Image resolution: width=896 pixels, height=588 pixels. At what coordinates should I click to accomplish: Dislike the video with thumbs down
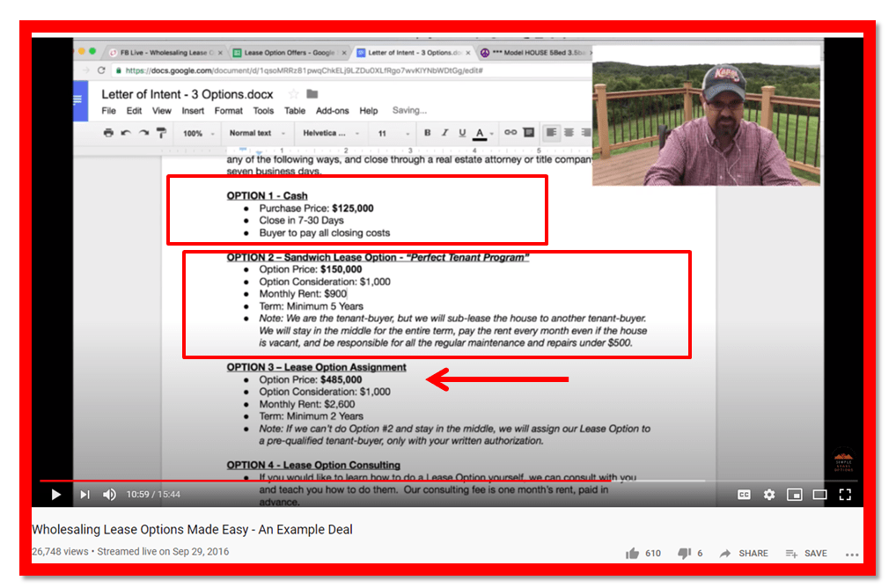click(x=684, y=554)
